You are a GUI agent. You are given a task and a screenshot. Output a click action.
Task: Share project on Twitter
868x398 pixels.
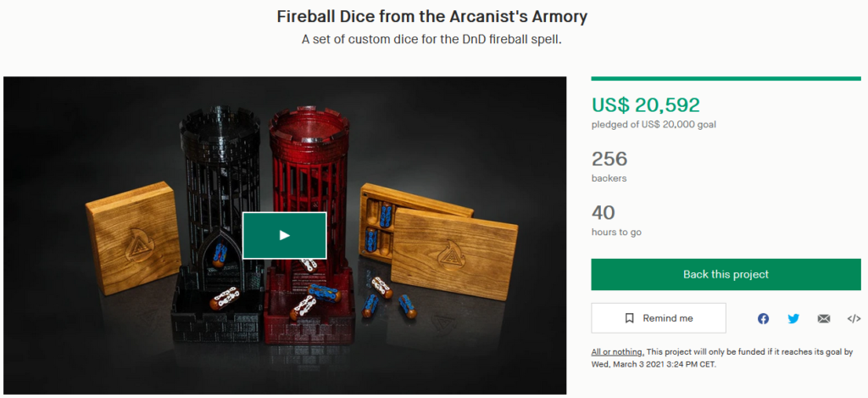pyautogui.click(x=793, y=319)
